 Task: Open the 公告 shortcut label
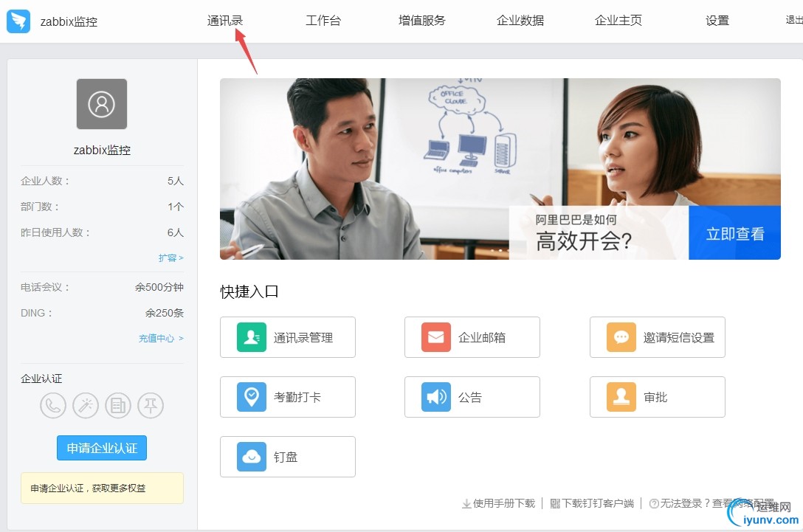[469, 397]
